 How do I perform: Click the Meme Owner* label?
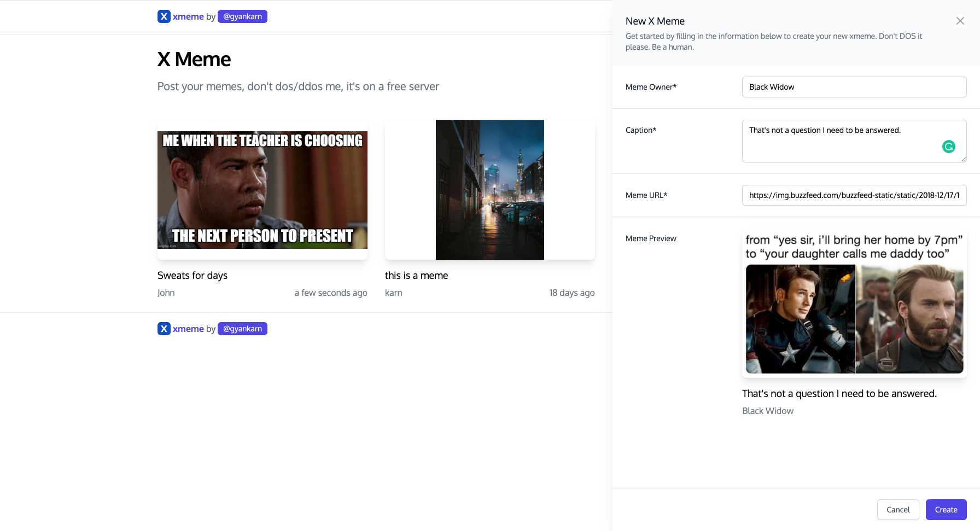(651, 87)
